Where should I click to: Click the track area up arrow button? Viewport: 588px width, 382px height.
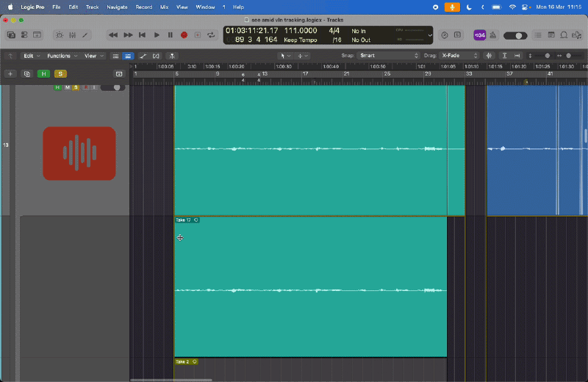pyautogui.click(x=10, y=56)
